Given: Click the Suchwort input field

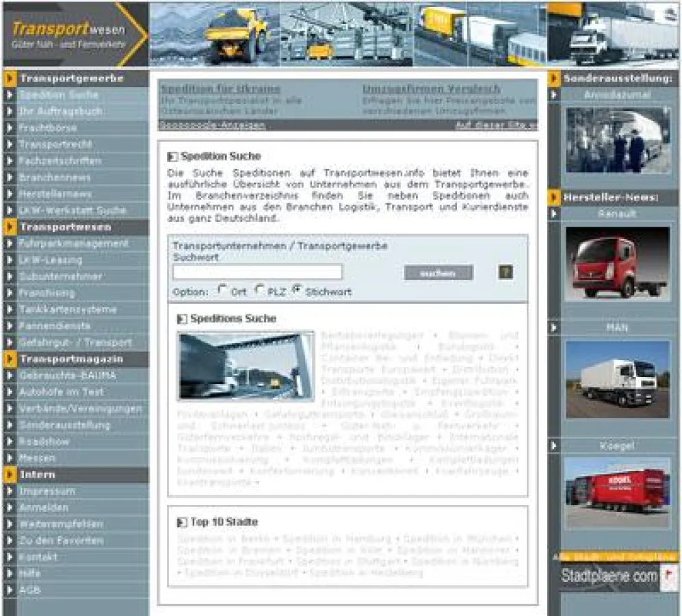Looking at the screenshot, I should click(257, 272).
